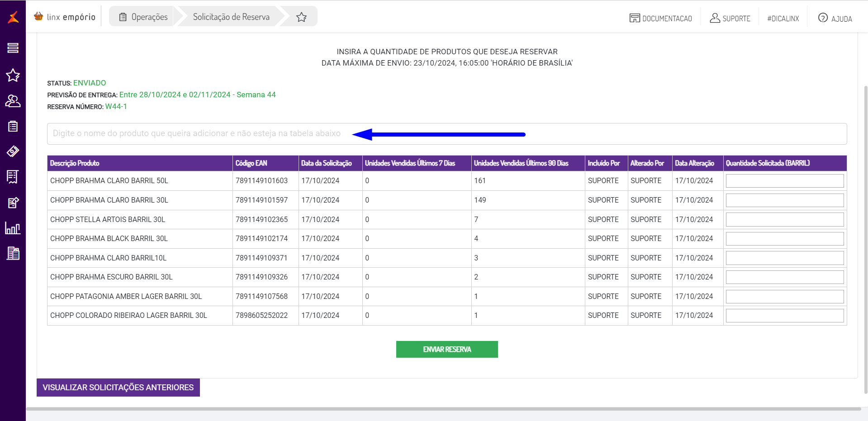Click the edit note icon in sidebar

pyautogui.click(x=13, y=203)
